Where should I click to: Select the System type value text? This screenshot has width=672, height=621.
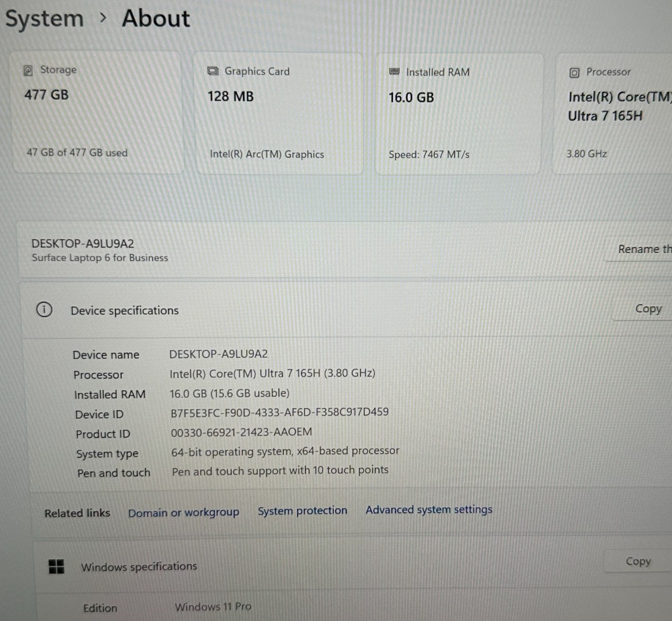[285, 451]
